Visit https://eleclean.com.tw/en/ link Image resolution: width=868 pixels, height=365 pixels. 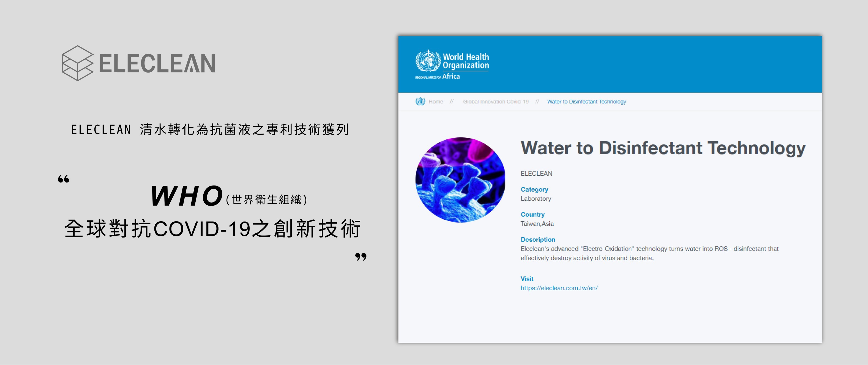click(x=559, y=288)
